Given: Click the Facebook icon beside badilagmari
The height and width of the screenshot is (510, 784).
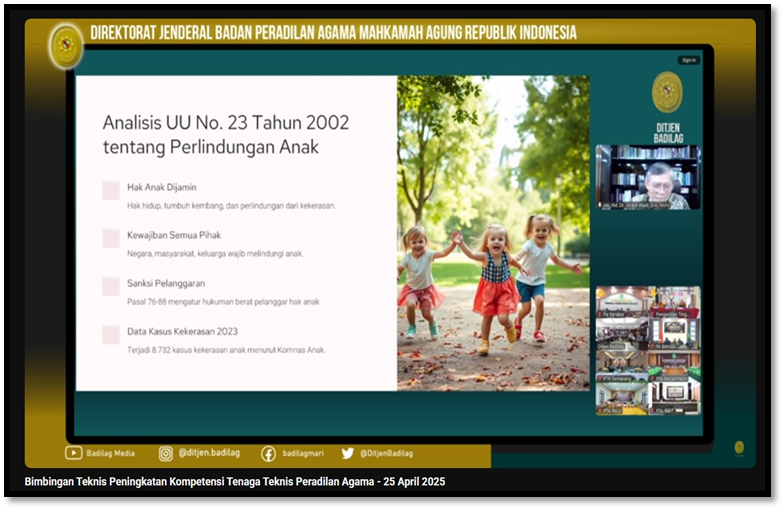Looking at the screenshot, I should (268, 453).
